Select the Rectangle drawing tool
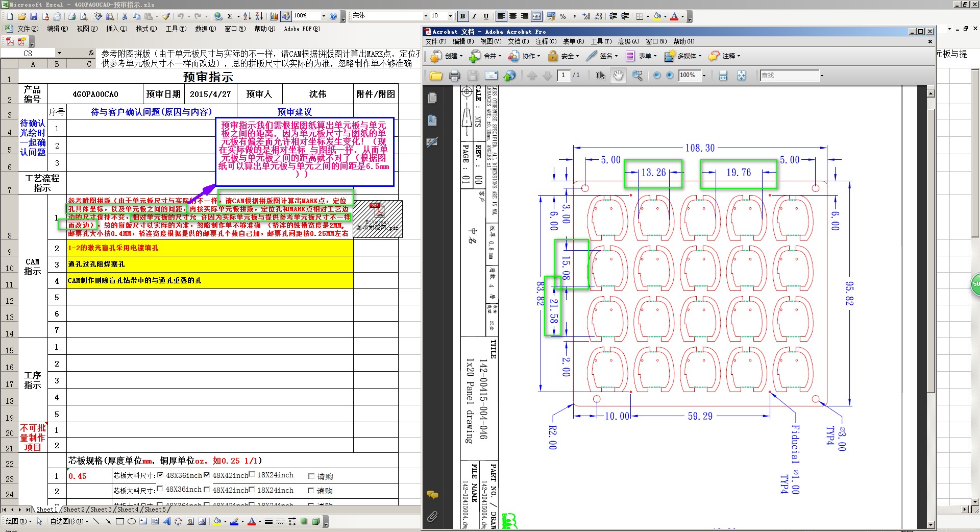The height and width of the screenshot is (532, 980). (x=120, y=521)
